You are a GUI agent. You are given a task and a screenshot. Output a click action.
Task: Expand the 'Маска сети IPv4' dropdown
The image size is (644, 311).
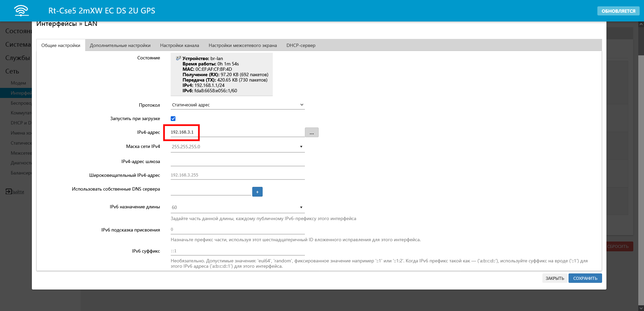(237, 147)
